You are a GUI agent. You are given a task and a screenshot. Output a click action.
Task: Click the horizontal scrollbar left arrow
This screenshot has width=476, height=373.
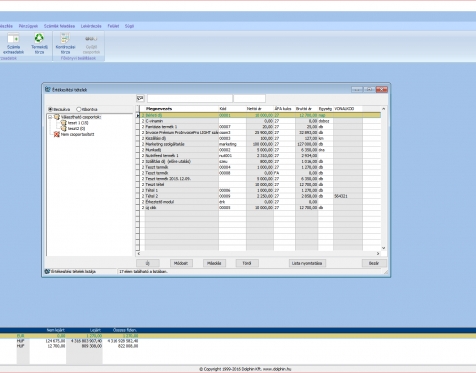pos(139,254)
